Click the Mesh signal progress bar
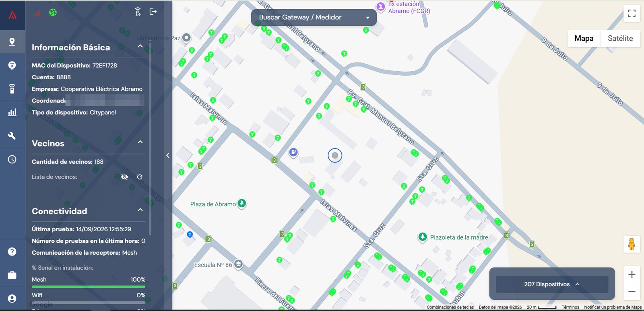The image size is (644, 311). tap(89, 286)
